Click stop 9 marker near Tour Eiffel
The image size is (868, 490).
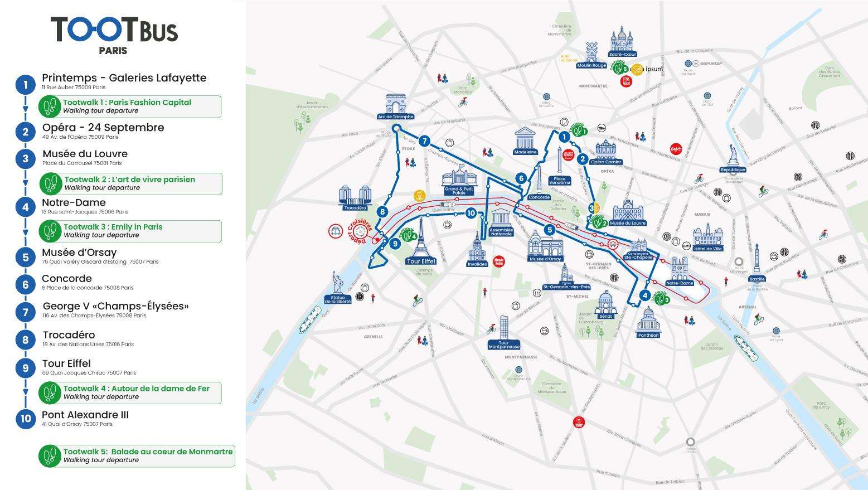[395, 244]
